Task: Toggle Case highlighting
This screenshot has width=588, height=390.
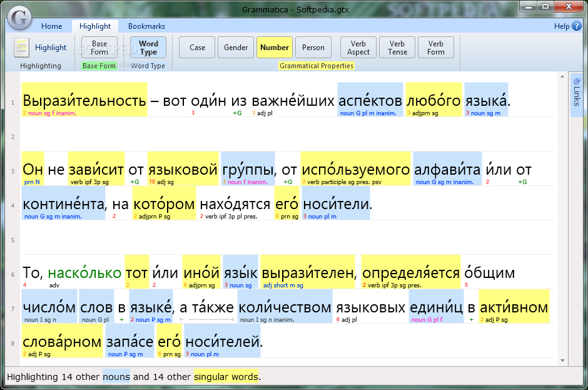Action: point(197,48)
